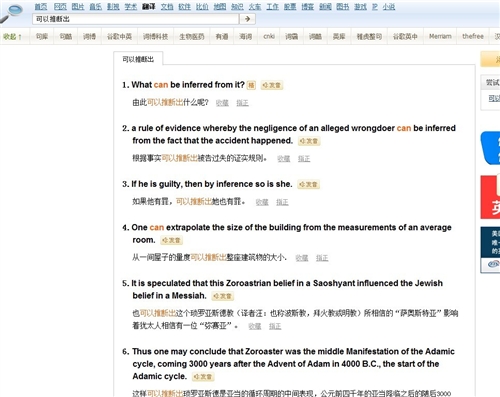Play pronunciation for sentence 5 'belief in a Messiah'
The image size is (500, 397).
coord(223,296)
